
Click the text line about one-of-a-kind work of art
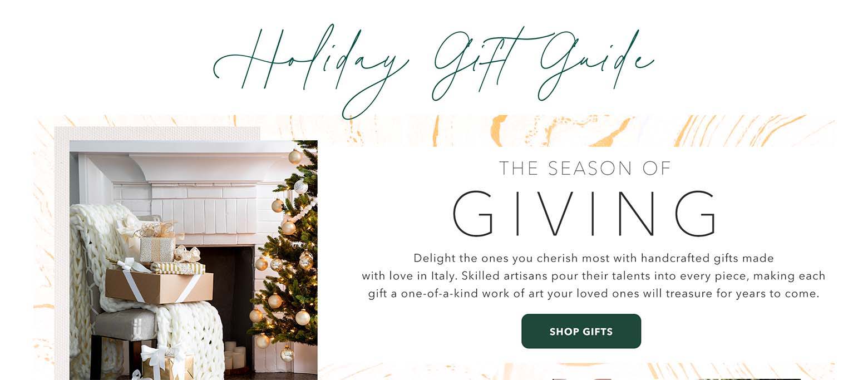tap(593, 293)
